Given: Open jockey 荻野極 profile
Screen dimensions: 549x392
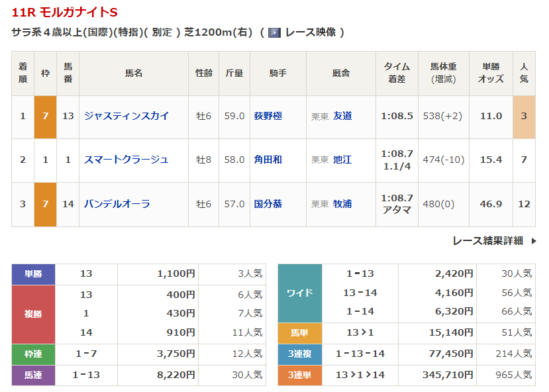Looking at the screenshot, I should [268, 116].
